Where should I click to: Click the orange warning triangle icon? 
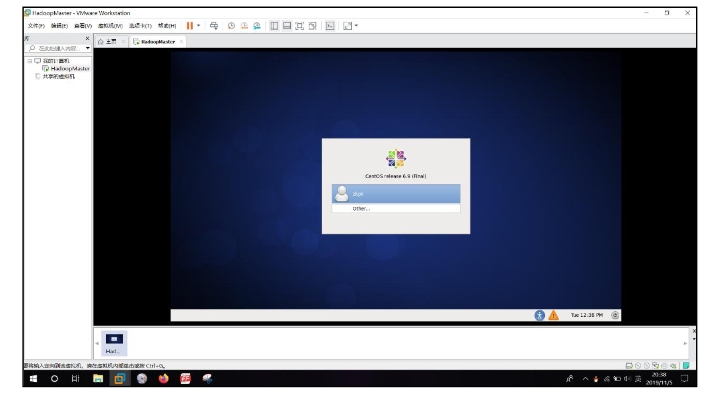pyautogui.click(x=553, y=315)
